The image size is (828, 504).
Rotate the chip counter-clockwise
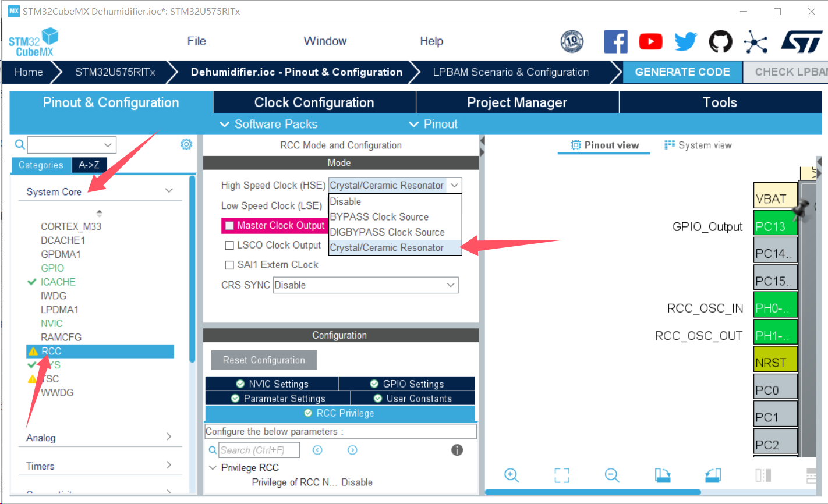[713, 475]
